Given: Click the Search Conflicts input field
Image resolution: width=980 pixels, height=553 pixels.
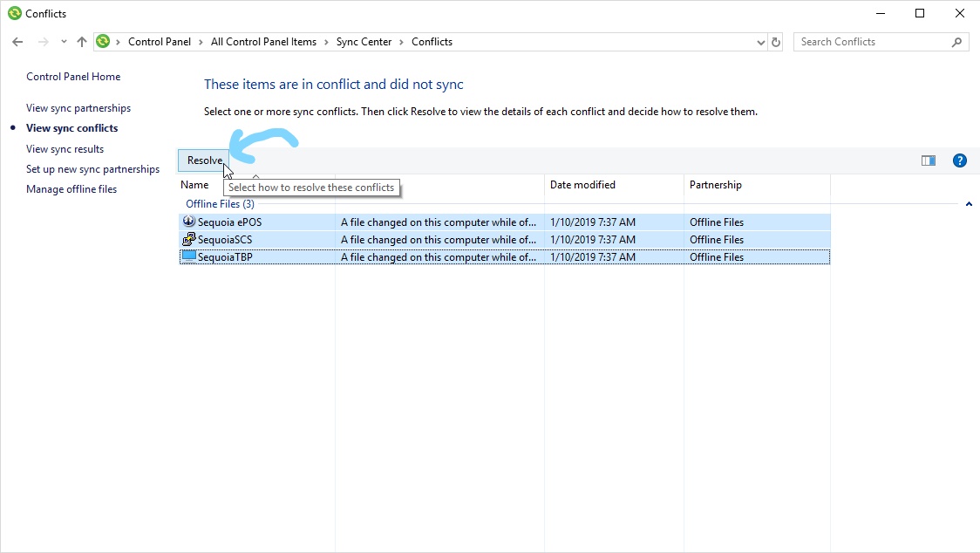Looking at the screenshot, I should [x=872, y=42].
